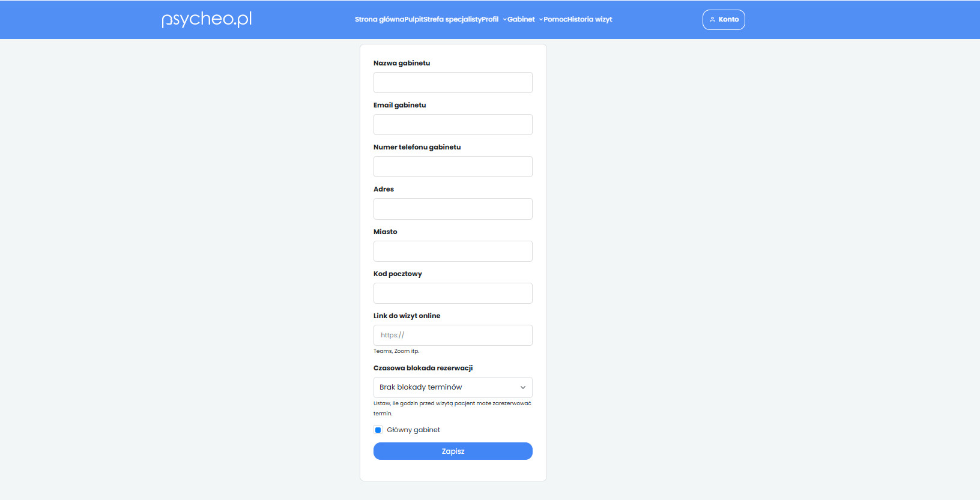Open Strona główna in the navigation
Image resolution: width=980 pixels, height=500 pixels.
[x=379, y=19]
